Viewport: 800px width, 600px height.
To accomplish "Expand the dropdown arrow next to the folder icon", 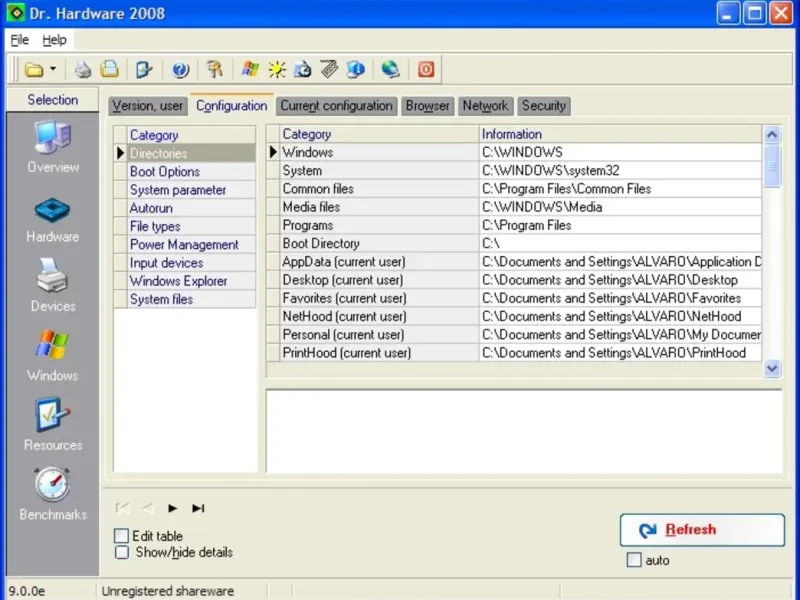I will [53, 70].
